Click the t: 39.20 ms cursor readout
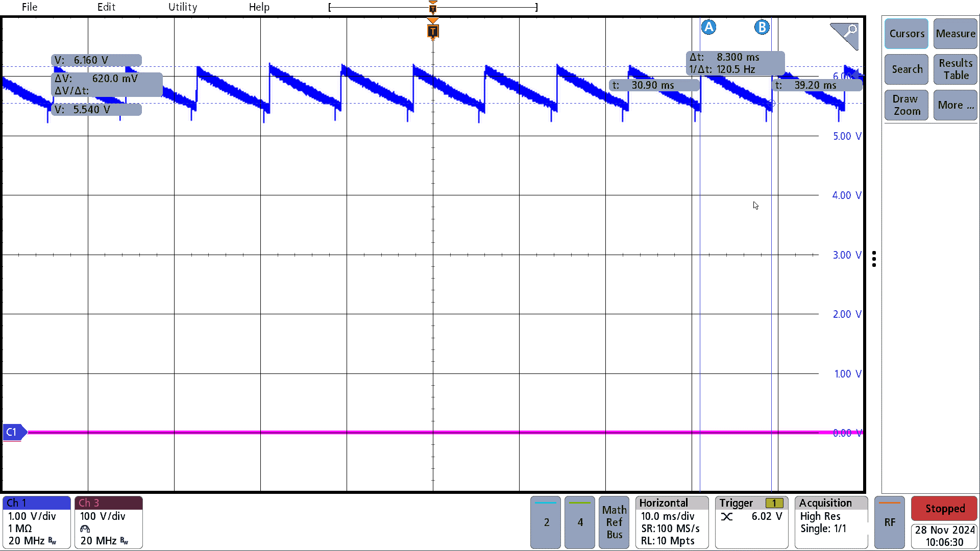Image resolution: width=980 pixels, height=551 pixels. (818, 85)
